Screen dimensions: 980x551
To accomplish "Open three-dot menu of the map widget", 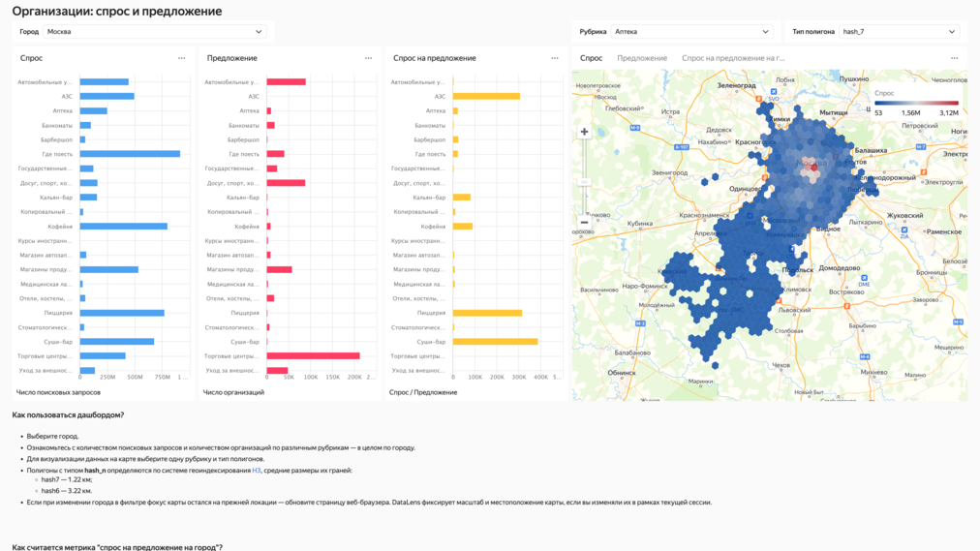I will tap(954, 58).
